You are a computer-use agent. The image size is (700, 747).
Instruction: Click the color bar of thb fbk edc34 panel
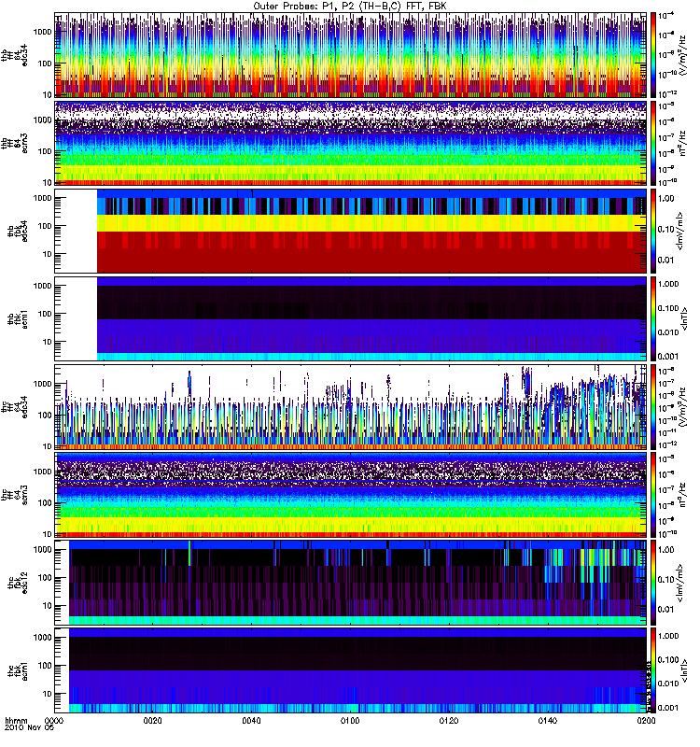(653, 231)
